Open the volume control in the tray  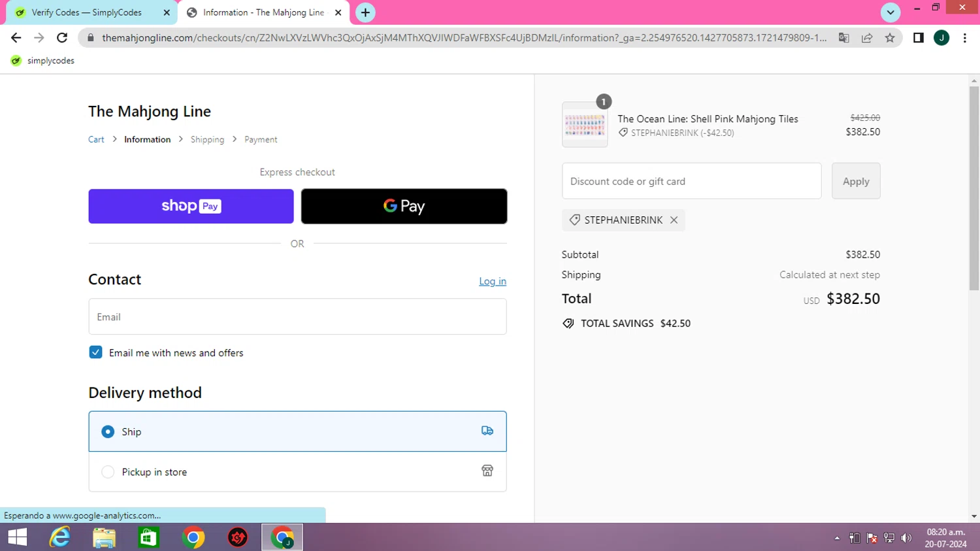(x=906, y=538)
